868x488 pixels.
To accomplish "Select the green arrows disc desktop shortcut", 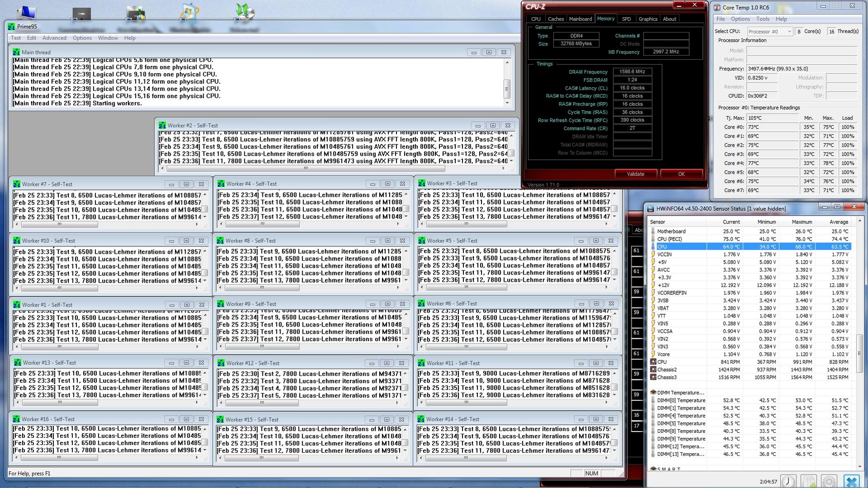I will [244, 12].
